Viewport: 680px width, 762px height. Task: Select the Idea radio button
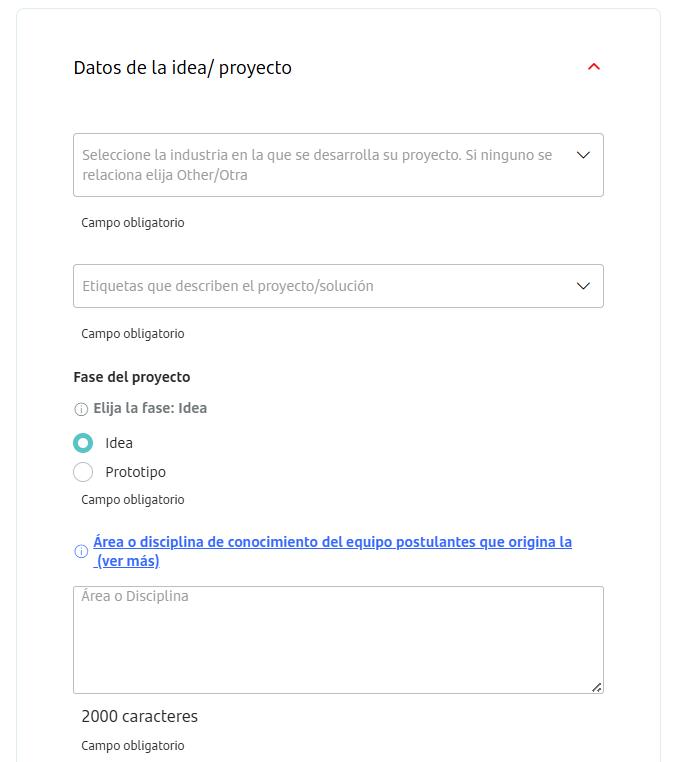83,443
